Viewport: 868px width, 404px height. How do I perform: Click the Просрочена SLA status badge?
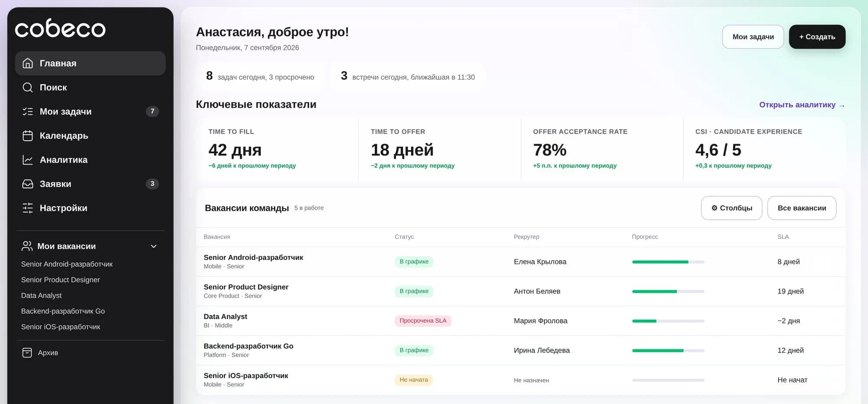[x=423, y=321]
